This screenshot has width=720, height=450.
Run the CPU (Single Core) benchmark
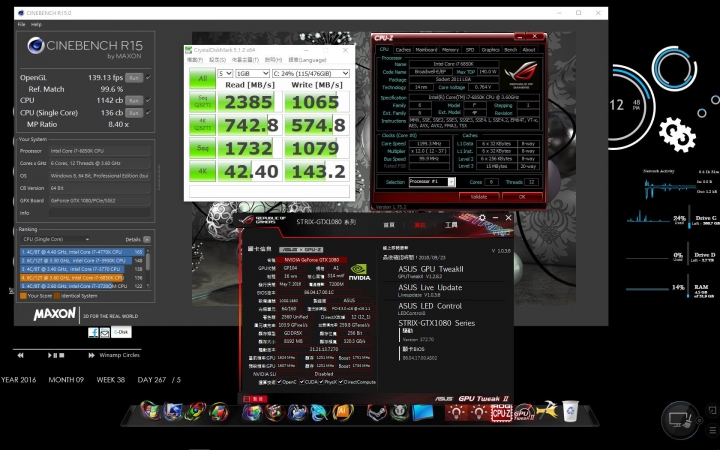134,112
